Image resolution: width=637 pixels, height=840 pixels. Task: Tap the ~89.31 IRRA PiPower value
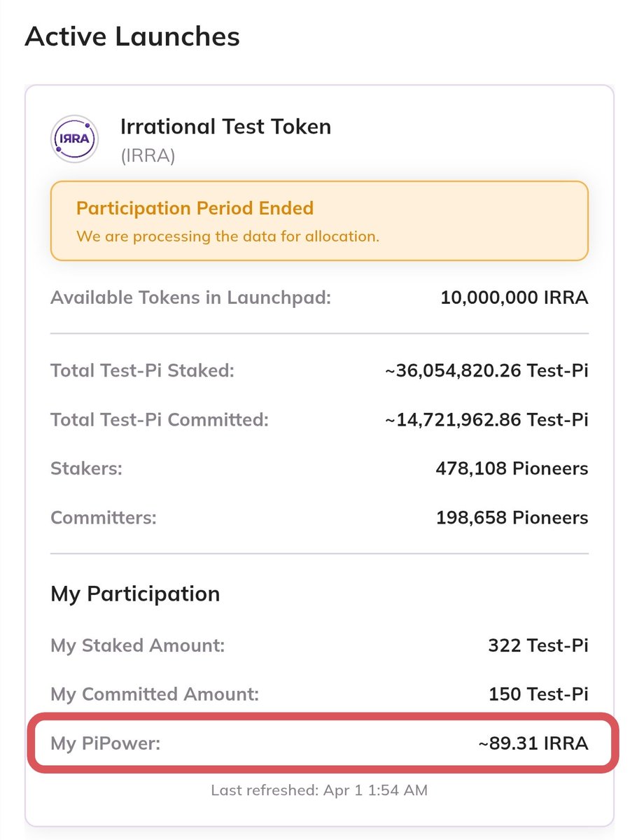coord(533,743)
